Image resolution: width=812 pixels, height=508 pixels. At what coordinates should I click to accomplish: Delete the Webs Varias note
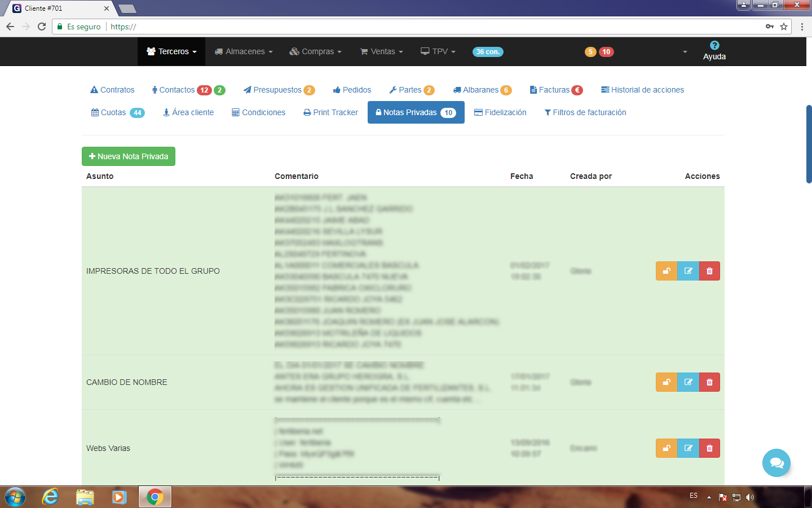point(709,448)
